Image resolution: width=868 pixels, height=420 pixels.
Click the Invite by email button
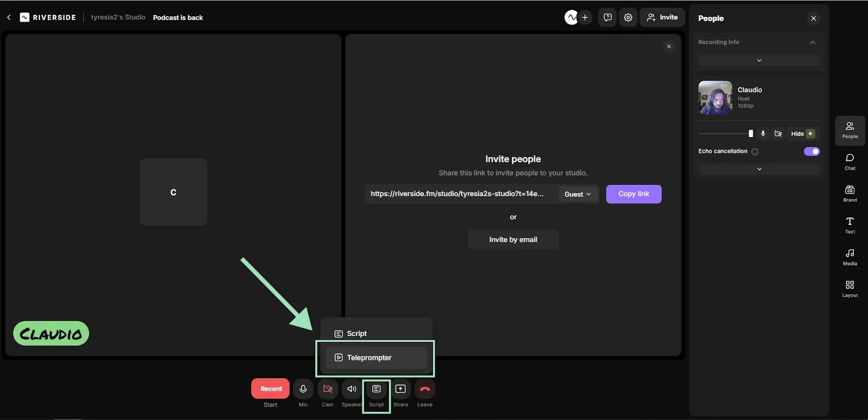tap(513, 240)
